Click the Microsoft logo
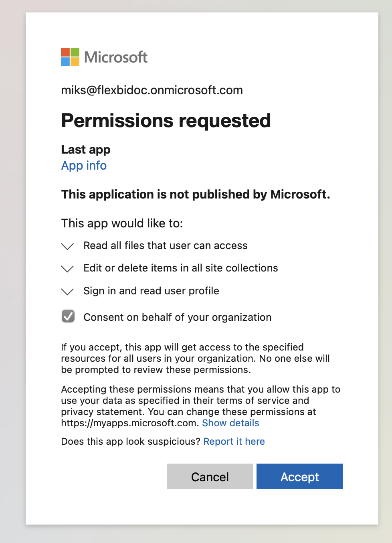 pos(104,57)
